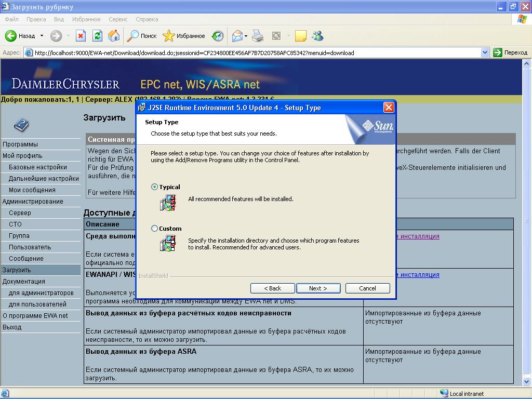Open the Сервис menu
This screenshot has height=399, width=532.
coord(118,19)
